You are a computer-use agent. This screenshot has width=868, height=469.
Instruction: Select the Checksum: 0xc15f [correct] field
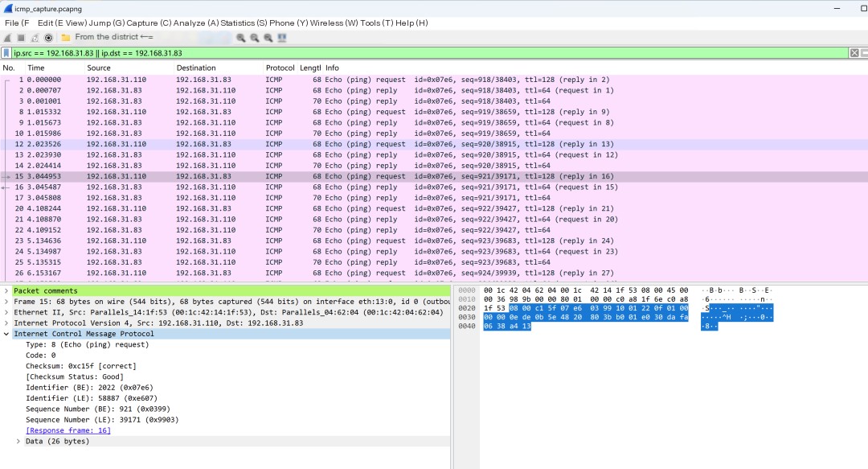81,366
